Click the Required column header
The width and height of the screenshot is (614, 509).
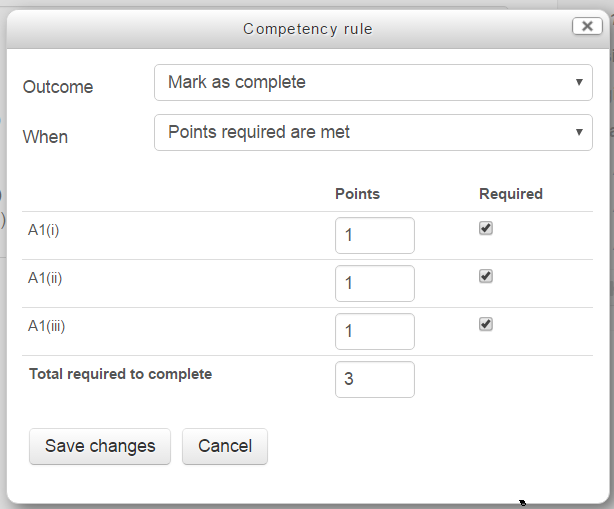click(x=510, y=194)
